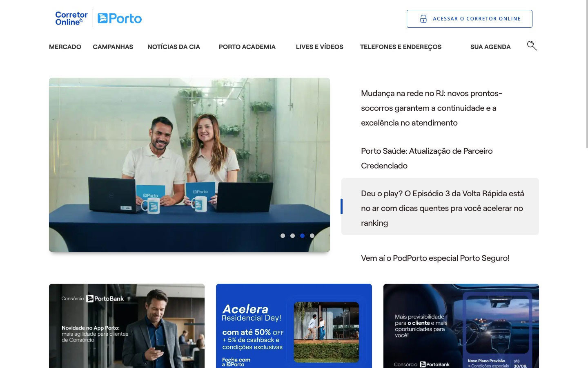Click the page vertical scrollbar

pos(587,74)
